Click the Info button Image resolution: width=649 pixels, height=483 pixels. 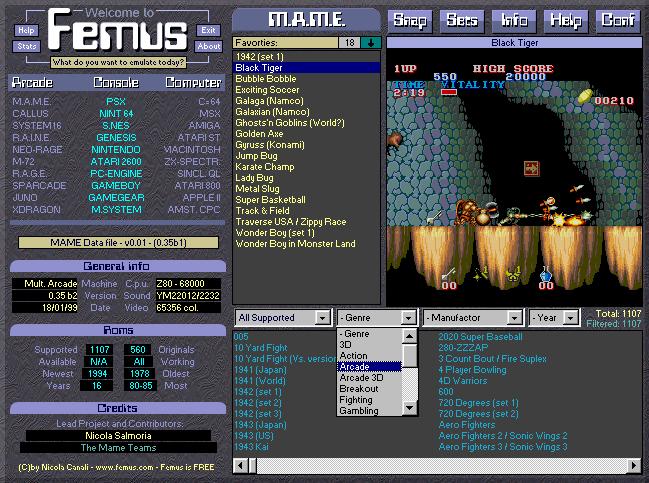514,20
